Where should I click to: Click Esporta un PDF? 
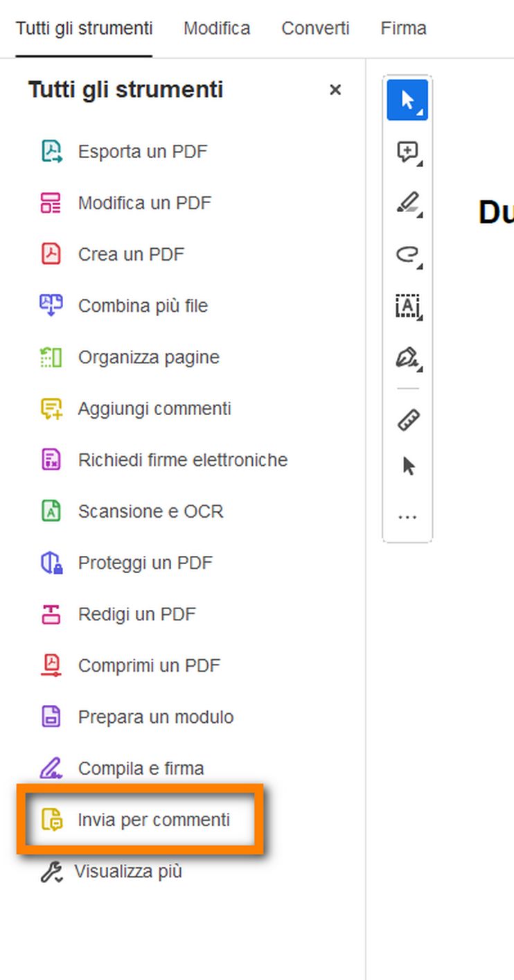(142, 152)
